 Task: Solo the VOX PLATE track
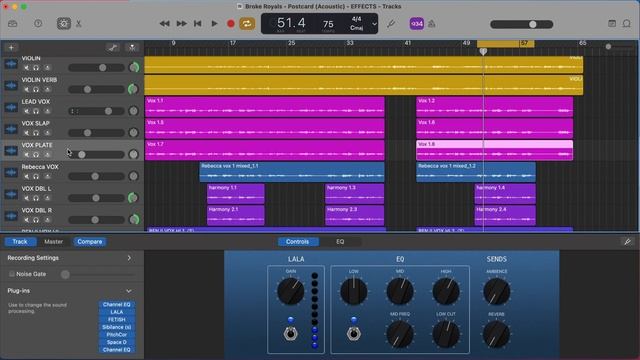(x=36, y=155)
